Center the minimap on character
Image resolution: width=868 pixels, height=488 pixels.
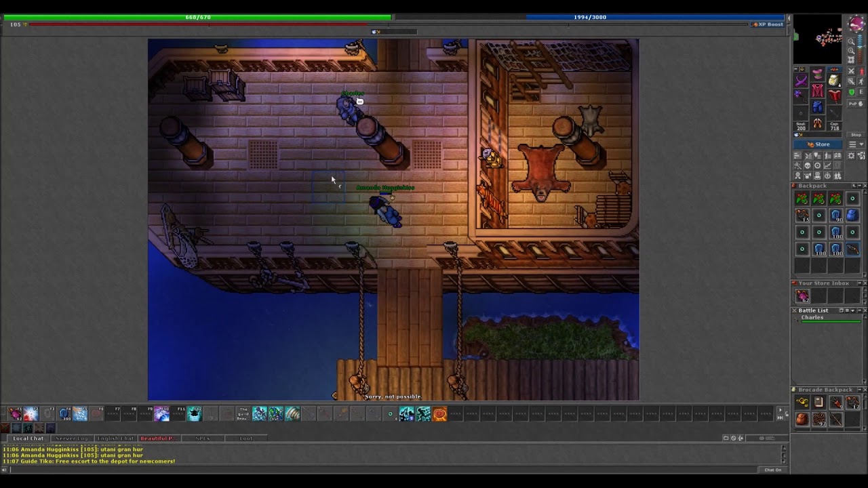click(x=851, y=60)
